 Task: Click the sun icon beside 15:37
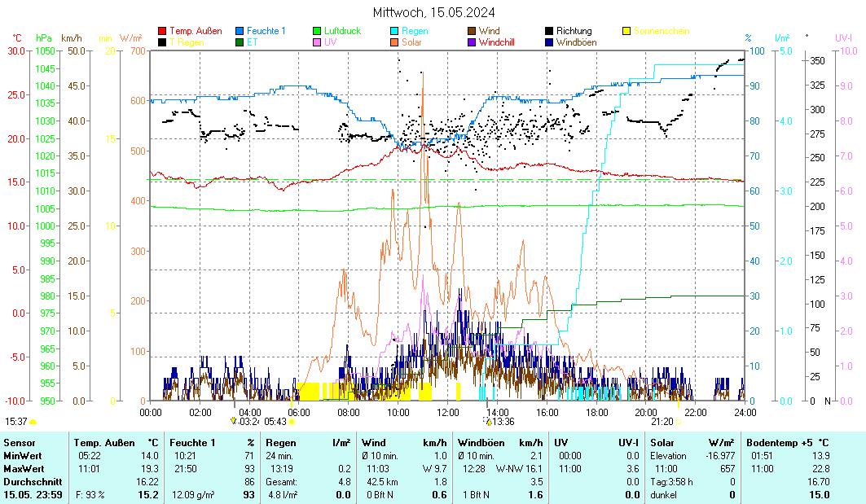[33, 422]
